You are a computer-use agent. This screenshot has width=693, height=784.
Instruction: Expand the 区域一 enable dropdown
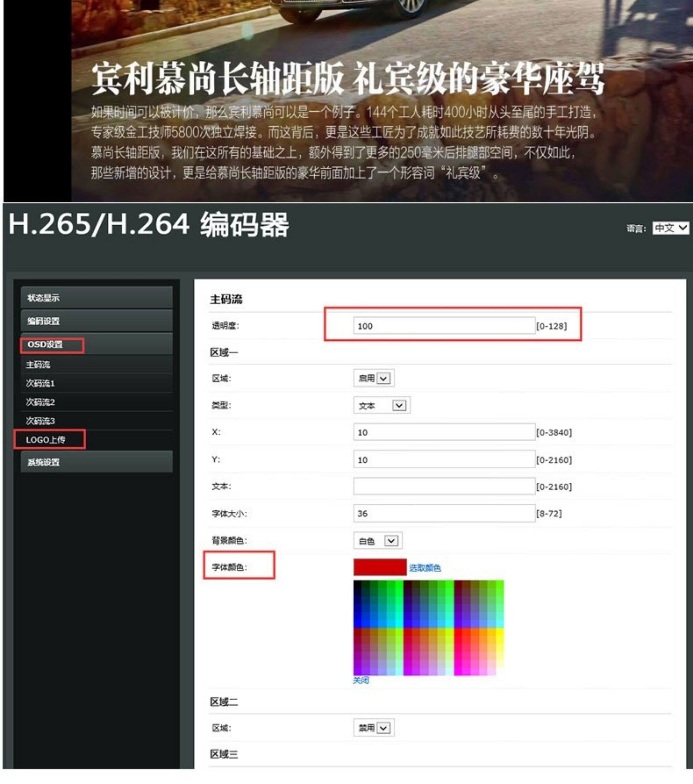pyautogui.click(x=374, y=378)
